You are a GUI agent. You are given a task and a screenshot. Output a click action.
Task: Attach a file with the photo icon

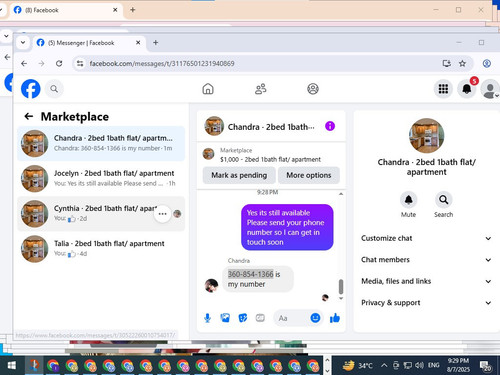(x=225, y=318)
